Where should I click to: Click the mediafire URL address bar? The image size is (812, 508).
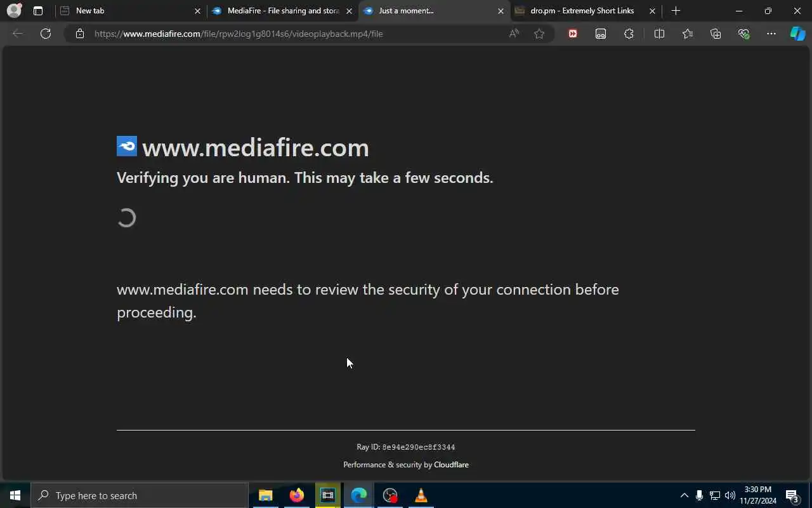pyautogui.click(x=239, y=34)
